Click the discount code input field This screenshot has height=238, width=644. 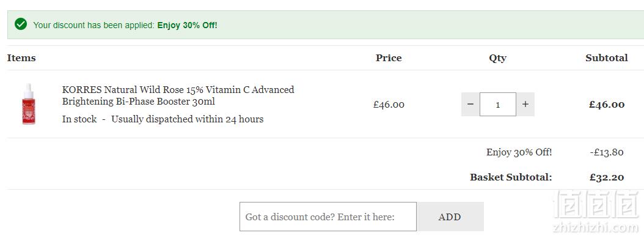coord(327,217)
